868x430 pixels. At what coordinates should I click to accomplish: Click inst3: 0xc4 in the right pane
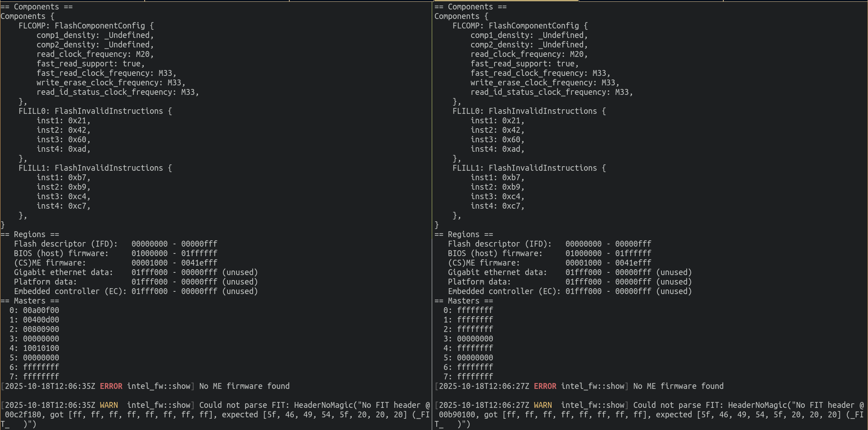click(497, 196)
